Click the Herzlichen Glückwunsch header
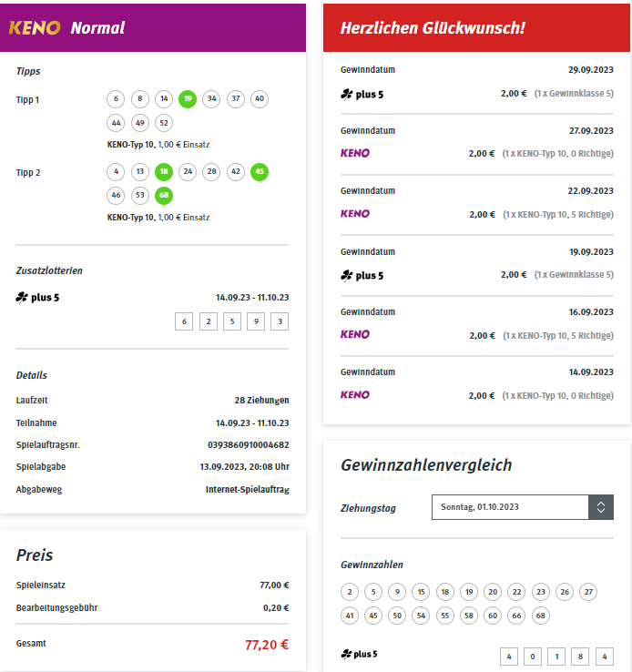The image size is (632, 672). click(x=433, y=28)
